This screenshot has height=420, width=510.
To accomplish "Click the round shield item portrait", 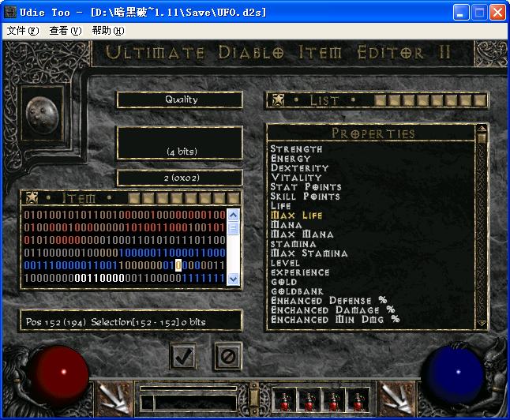I will pos(43,115).
